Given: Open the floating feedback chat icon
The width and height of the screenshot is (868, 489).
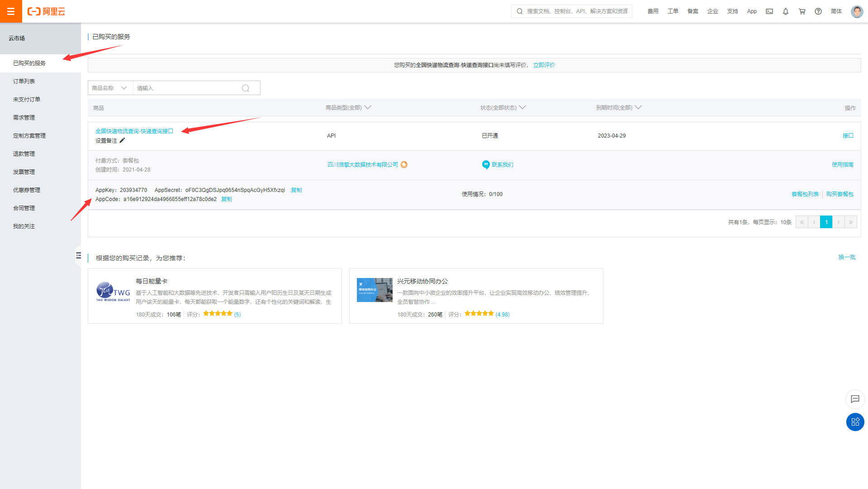Looking at the screenshot, I should point(855,399).
